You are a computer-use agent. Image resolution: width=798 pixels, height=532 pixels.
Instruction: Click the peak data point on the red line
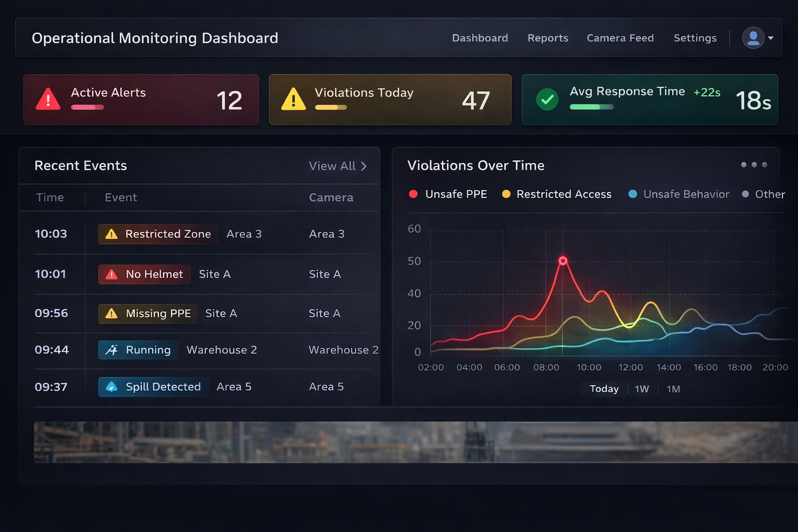pos(563,260)
